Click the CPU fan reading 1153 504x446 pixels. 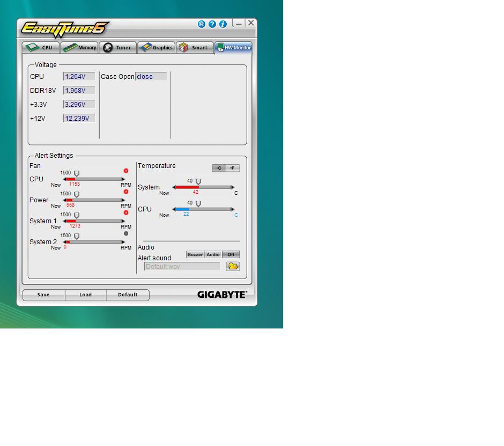pos(75,184)
